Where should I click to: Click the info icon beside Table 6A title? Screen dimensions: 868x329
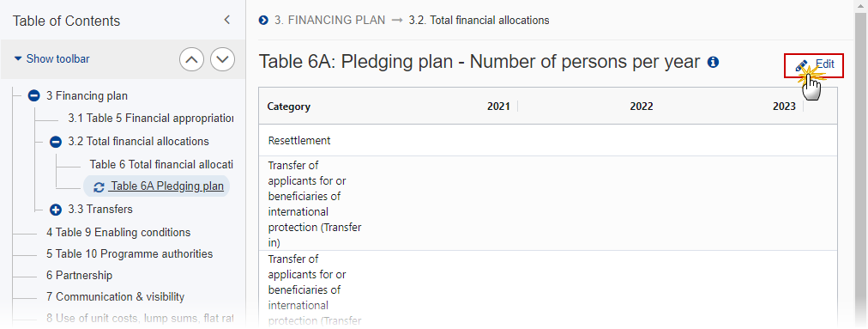(x=713, y=62)
